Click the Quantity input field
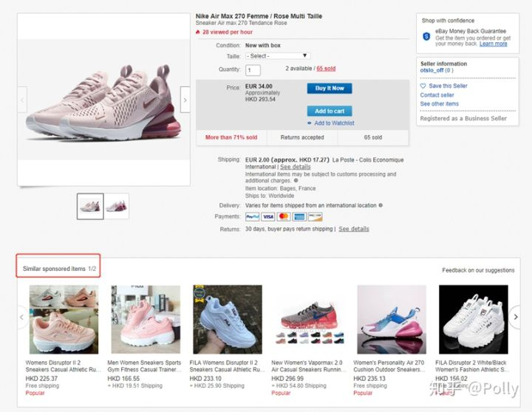Screen dimensions: 532x412 [x=253, y=70]
